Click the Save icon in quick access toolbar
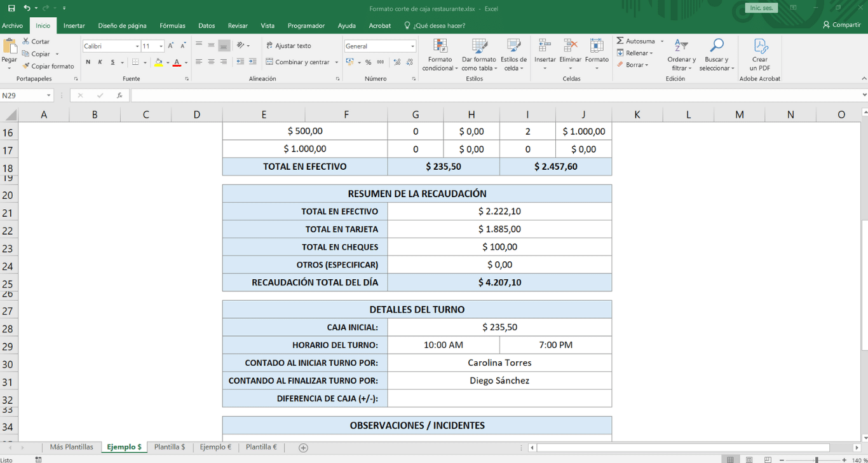868x463 pixels. (x=11, y=8)
